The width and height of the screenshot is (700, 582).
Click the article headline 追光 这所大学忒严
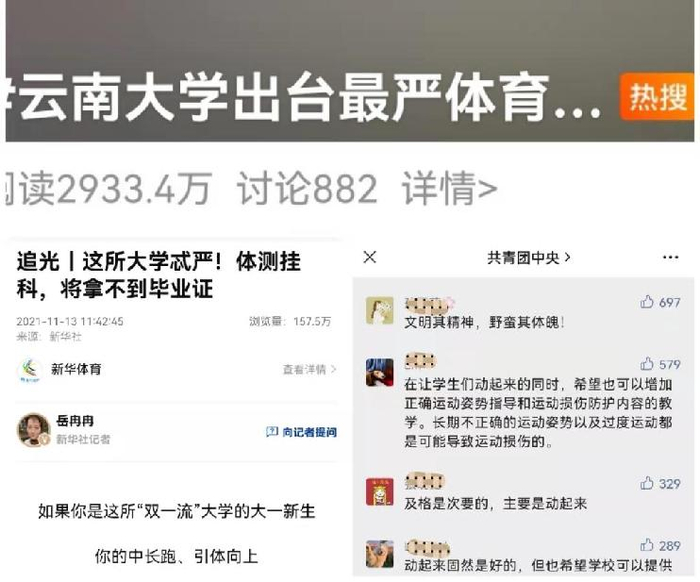[x=158, y=274]
